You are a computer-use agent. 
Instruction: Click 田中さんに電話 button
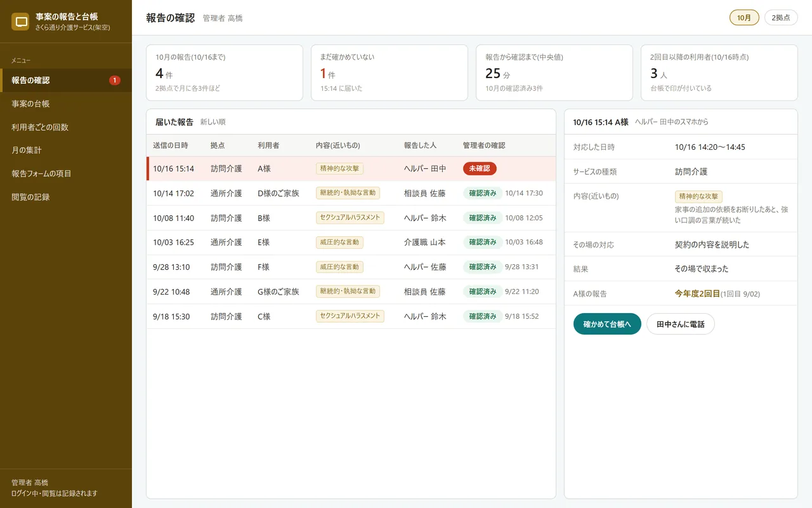[681, 324]
